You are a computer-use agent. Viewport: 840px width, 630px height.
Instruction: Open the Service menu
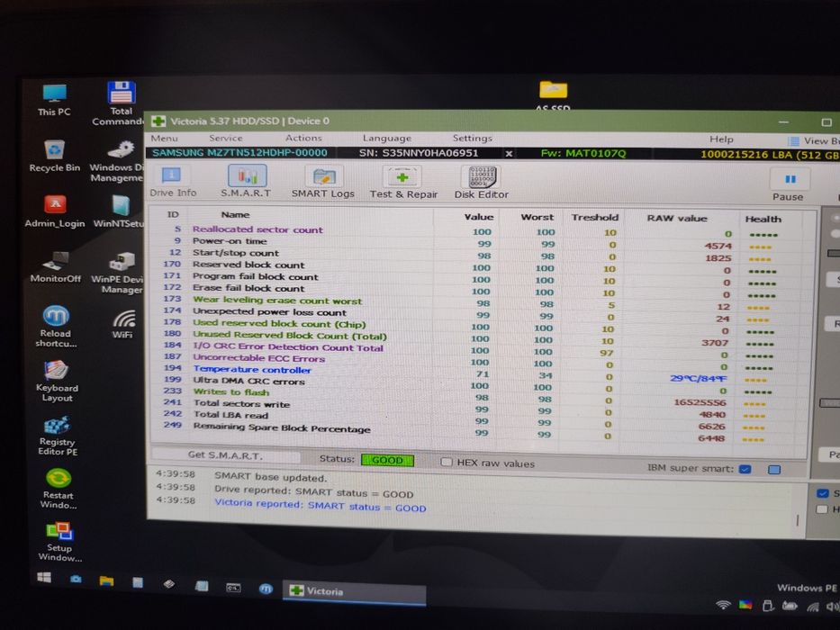click(226, 139)
